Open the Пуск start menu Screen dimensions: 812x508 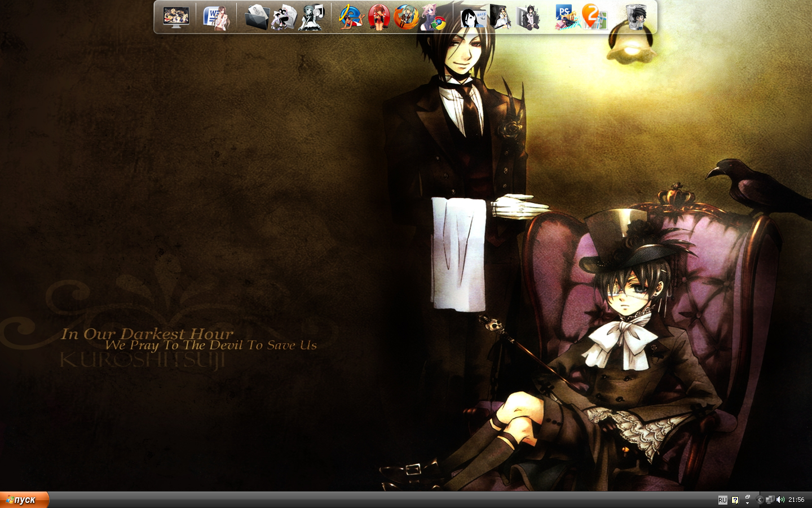[25, 500]
